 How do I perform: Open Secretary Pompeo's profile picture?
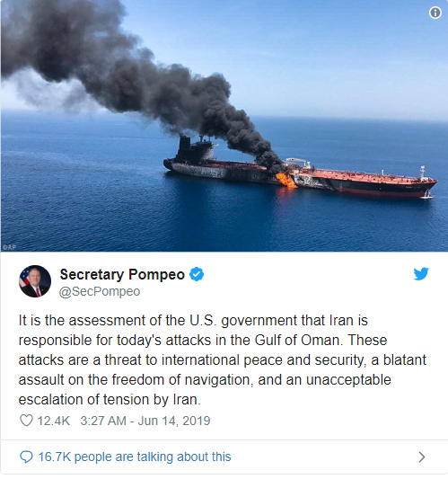click(35, 281)
